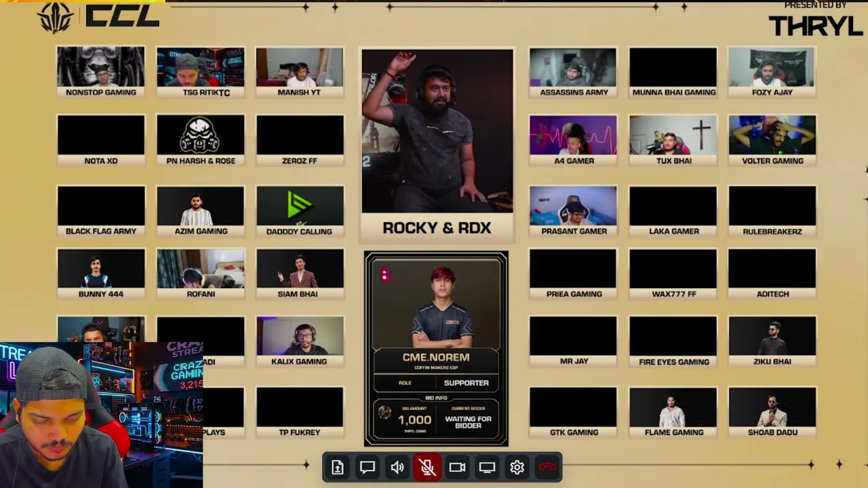Click the Zeroz FF tile

click(x=300, y=141)
